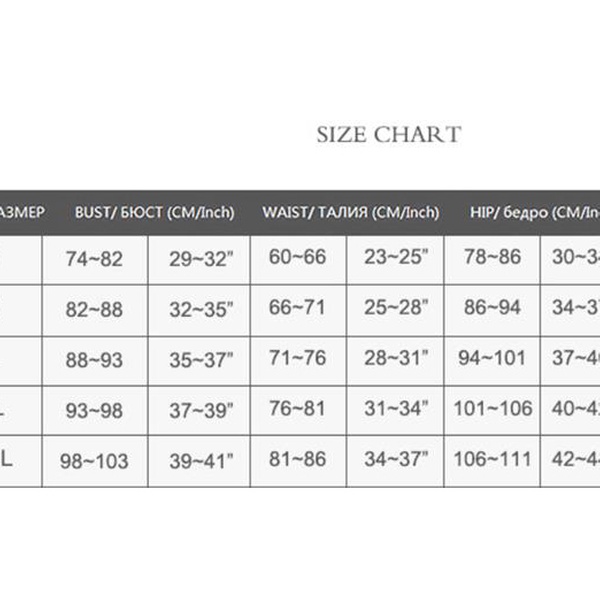
Task: Select the WAIST/ТАЛИЯ column header
Action: (x=350, y=212)
